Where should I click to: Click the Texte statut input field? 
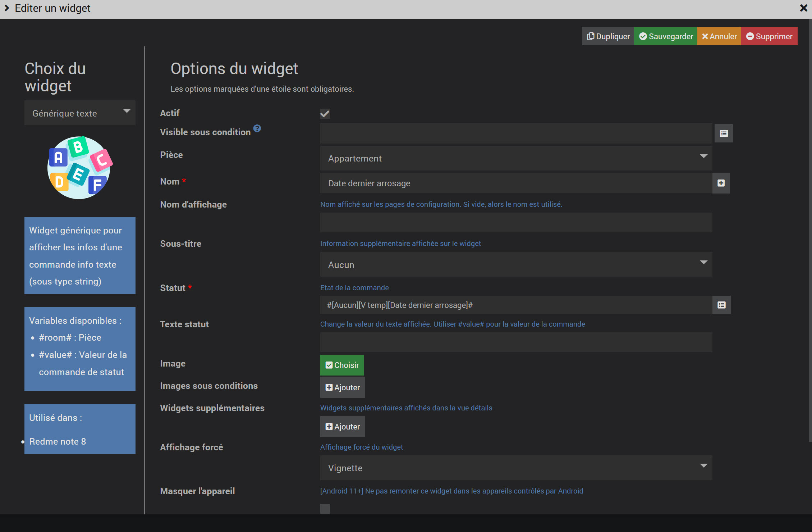(x=516, y=342)
